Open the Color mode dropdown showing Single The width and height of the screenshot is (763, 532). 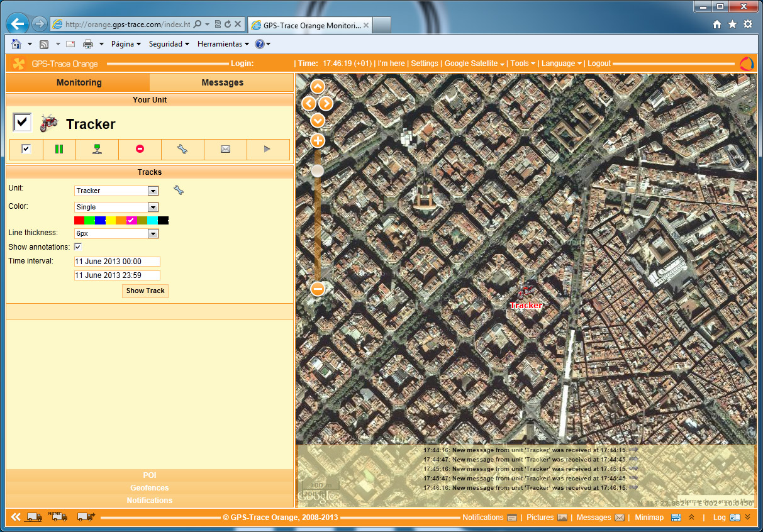[116, 207]
